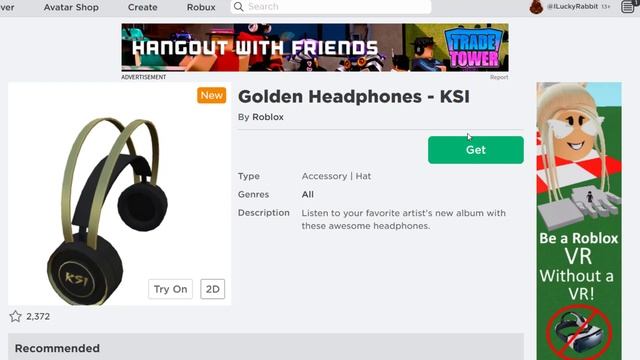This screenshot has width=640, height=360.
Task: Open the Roblox creator link
Action: pyautogui.click(x=268, y=117)
